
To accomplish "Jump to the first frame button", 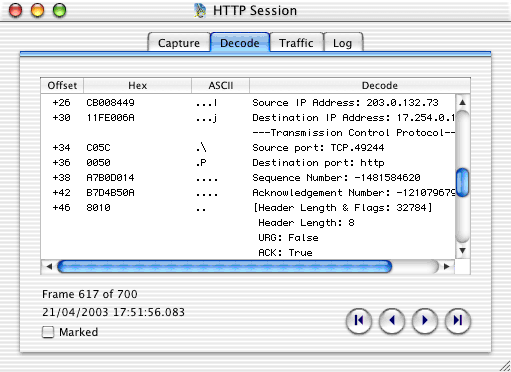I will tap(359, 321).
